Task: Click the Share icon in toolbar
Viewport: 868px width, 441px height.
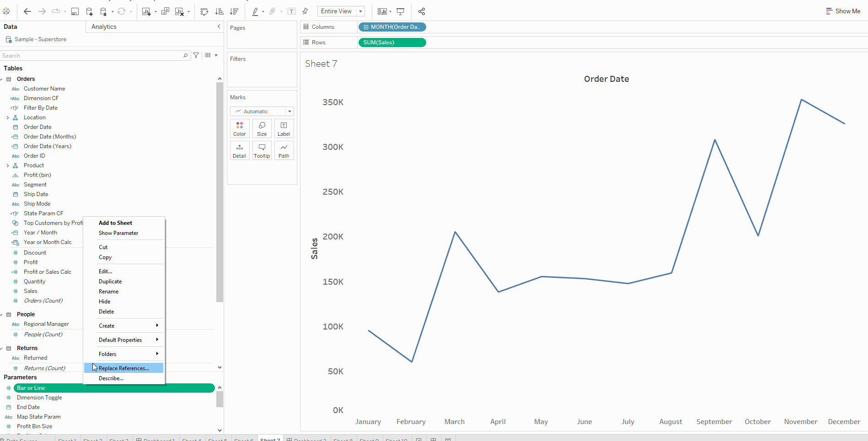Action: (422, 11)
